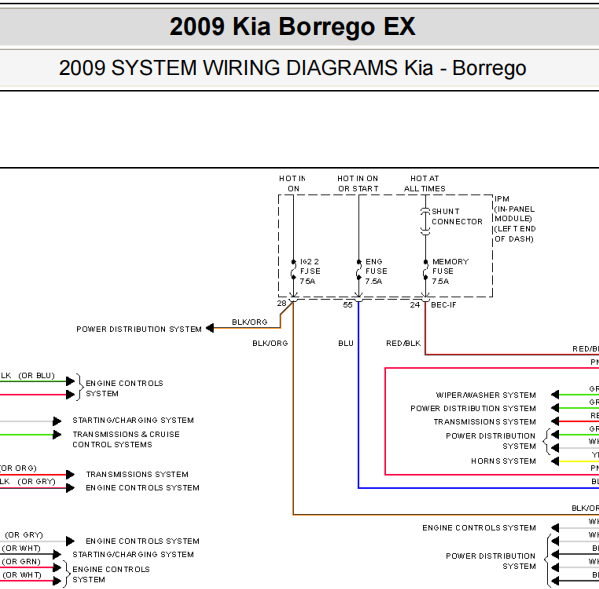Select the "2009 SYSTEM WIRING DIAGRAMS Kia - Borrego" heading
599x589 pixels.
pyautogui.click(x=293, y=68)
